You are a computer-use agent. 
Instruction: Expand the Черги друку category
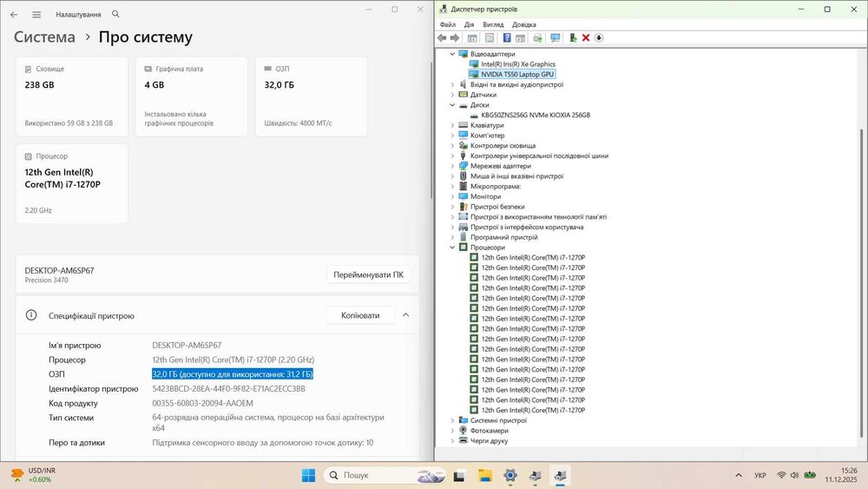point(452,441)
